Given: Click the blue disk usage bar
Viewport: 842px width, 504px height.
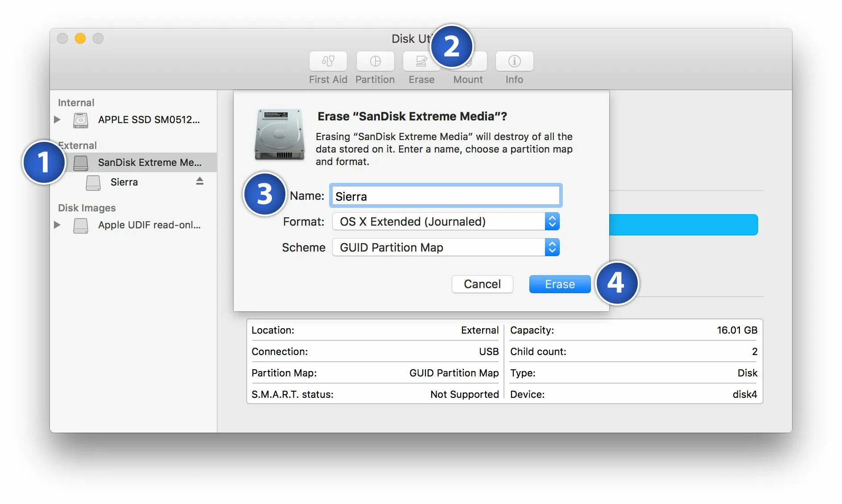Looking at the screenshot, I should pos(684,225).
